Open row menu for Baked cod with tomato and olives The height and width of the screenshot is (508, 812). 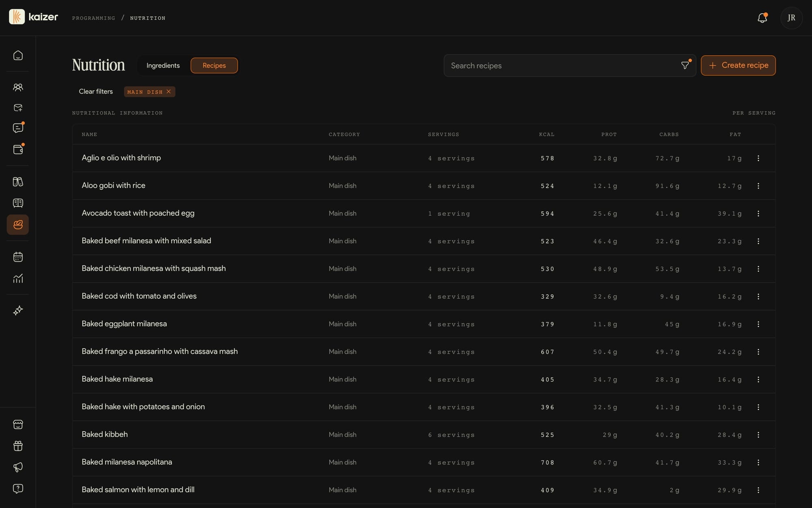[x=758, y=296]
